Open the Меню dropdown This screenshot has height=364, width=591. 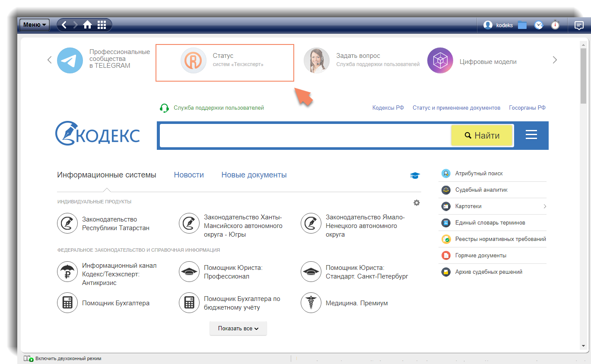[35, 25]
